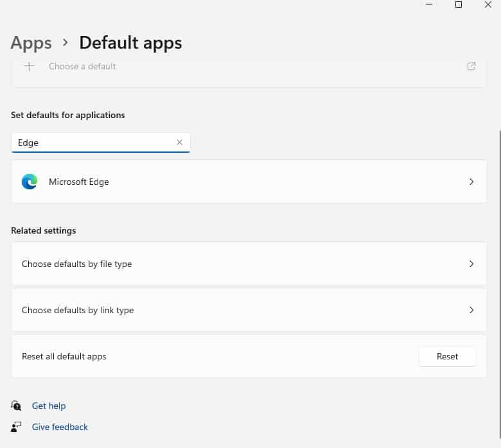Select Choose defaults by link type label
This screenshot has width=501, height=448.
pos(78,311)
